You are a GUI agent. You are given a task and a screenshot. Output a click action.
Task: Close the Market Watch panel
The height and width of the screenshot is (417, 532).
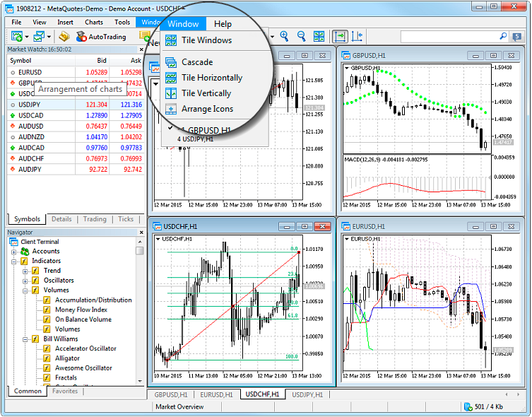pos(141,49)
